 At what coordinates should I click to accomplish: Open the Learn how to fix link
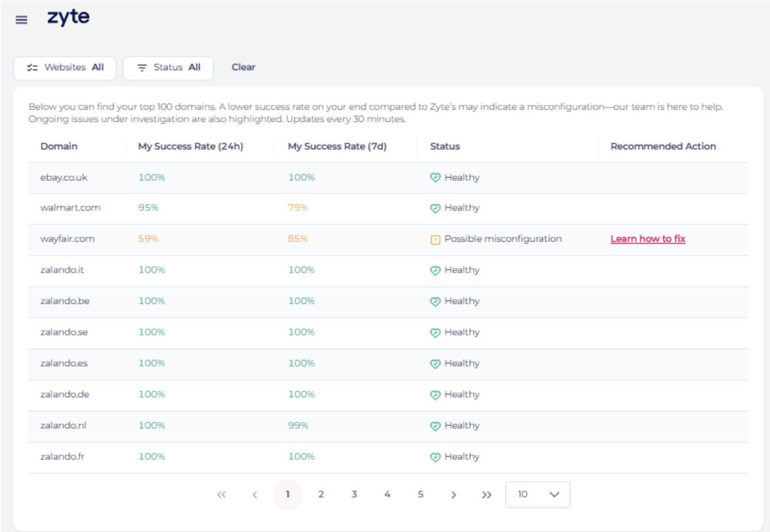click(647, 239)
